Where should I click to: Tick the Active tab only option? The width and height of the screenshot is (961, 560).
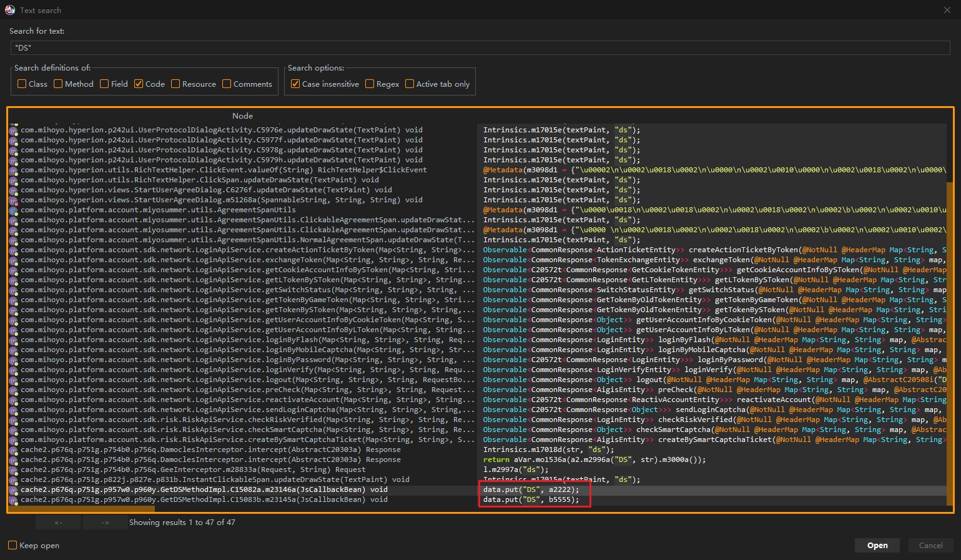pos(410,84)
